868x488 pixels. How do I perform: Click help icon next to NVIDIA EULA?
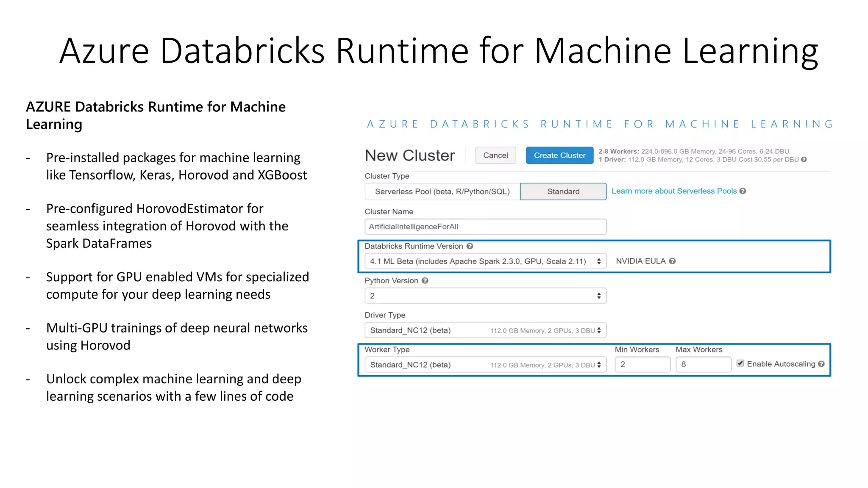(x=672, y=261)
